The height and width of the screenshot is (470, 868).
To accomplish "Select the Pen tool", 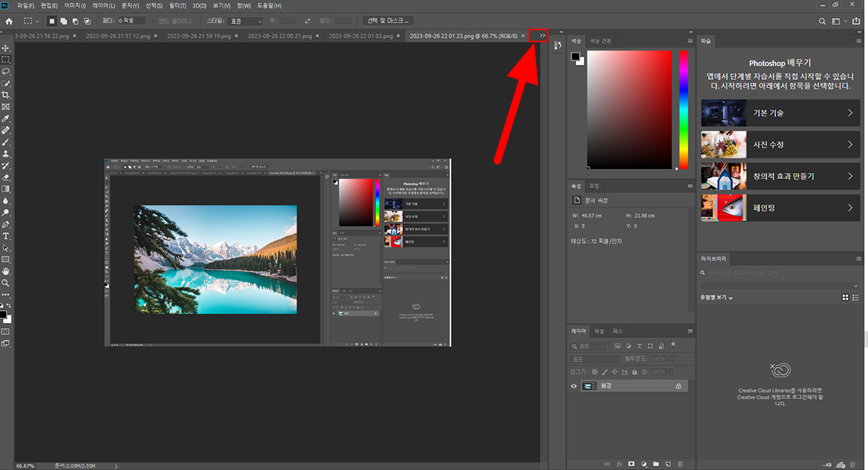I will [5, 225].
